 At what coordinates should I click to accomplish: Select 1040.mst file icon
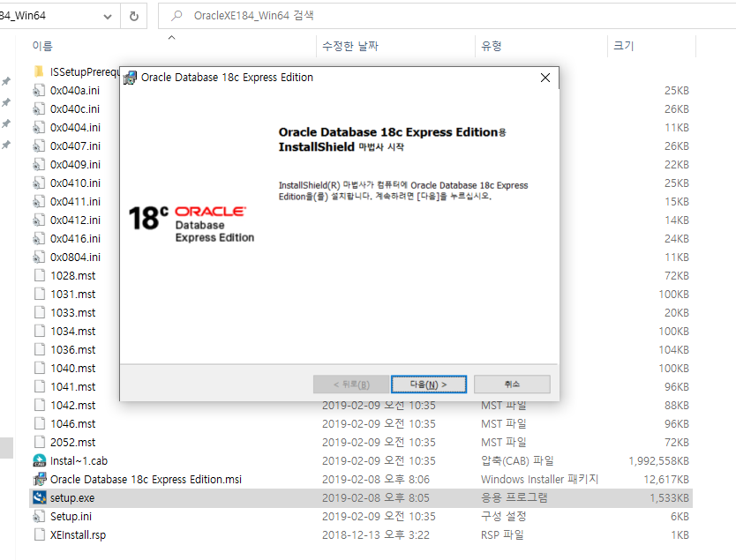coord(40,368)
